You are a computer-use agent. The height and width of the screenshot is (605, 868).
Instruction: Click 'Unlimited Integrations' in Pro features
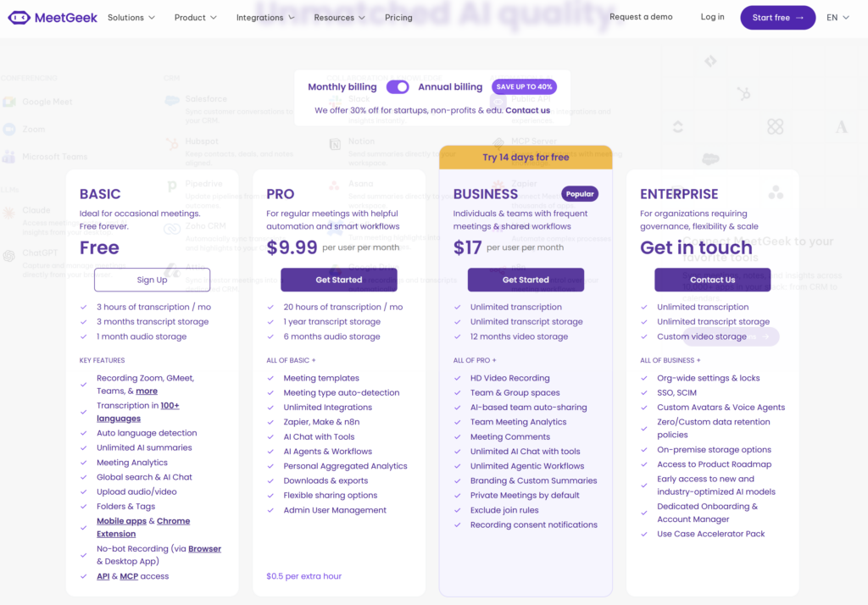point(328,408)
